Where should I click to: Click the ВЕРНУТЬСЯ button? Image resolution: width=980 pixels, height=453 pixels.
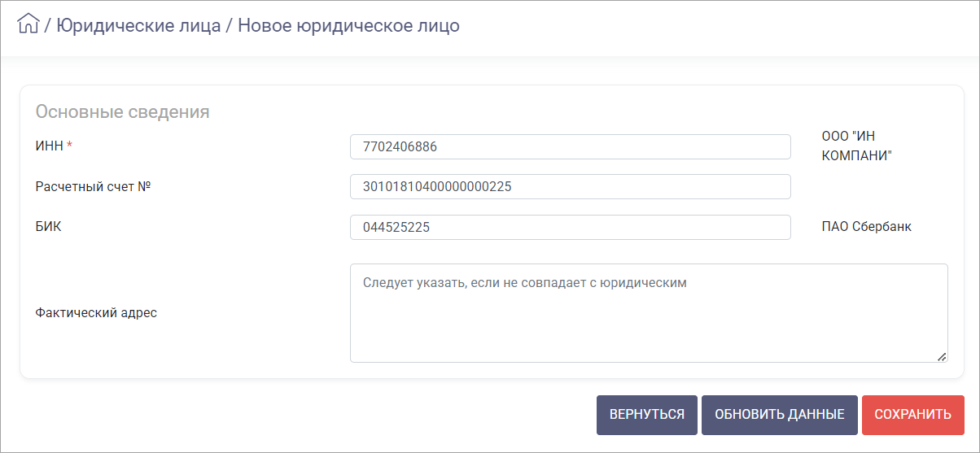coord(647,415)
